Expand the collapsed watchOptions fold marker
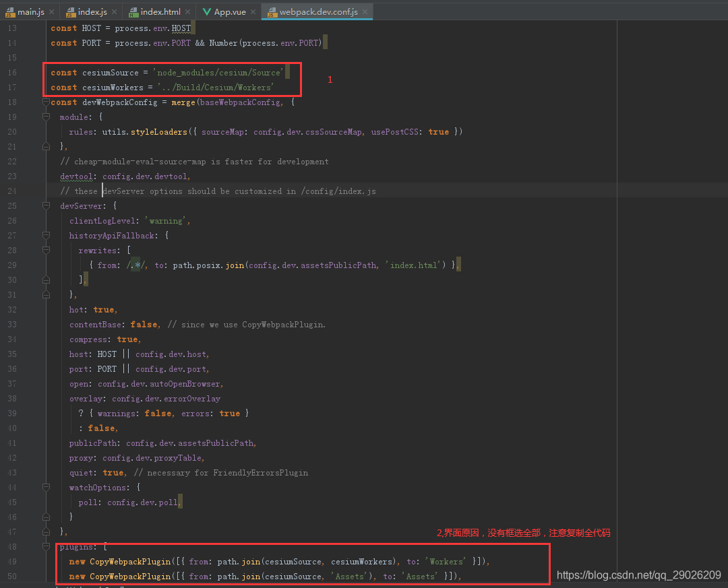728x588 pixels. [x=46, y=487]
